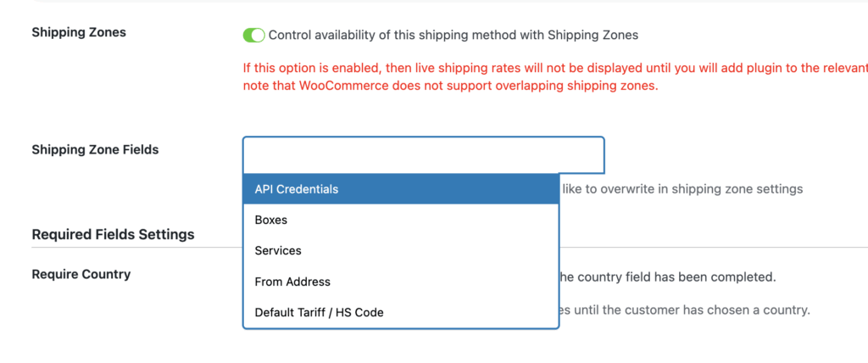Click the Require Country setting label

click(81, 274)
